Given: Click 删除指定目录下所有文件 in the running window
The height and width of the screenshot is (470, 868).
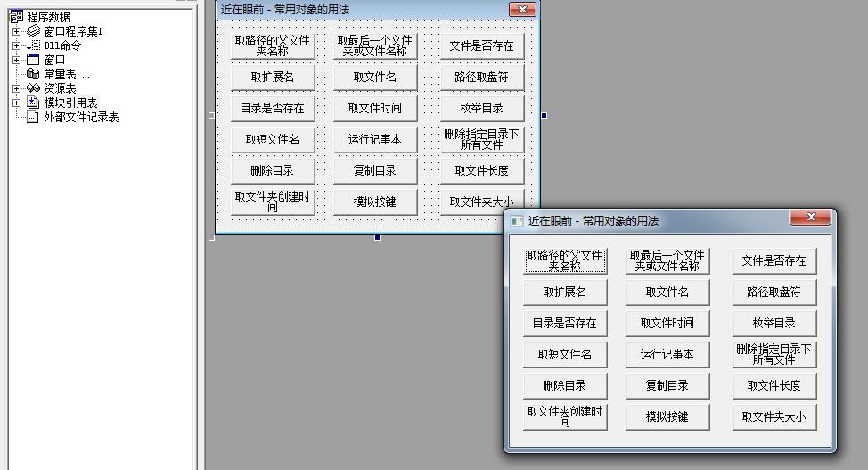Looking at the screenshot, I should [x=774, y=354].
